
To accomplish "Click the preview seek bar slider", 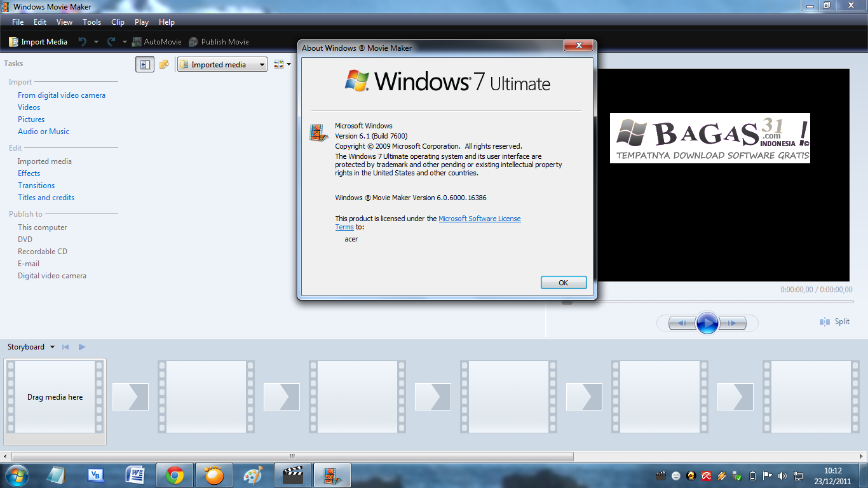I will click(x=567, y=302).
